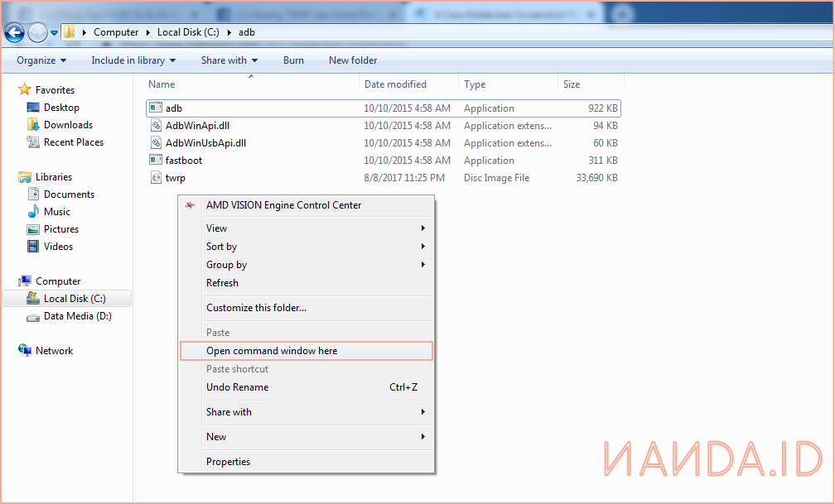Expand the Share with toolbar dropdown
The image size is (835, 504).
(x=229, y=60)
